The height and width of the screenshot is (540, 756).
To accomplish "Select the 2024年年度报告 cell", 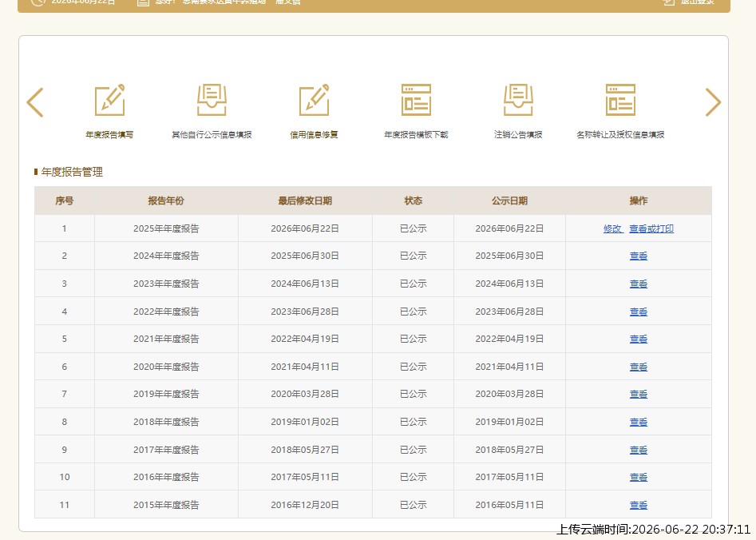I will [166, 256].
